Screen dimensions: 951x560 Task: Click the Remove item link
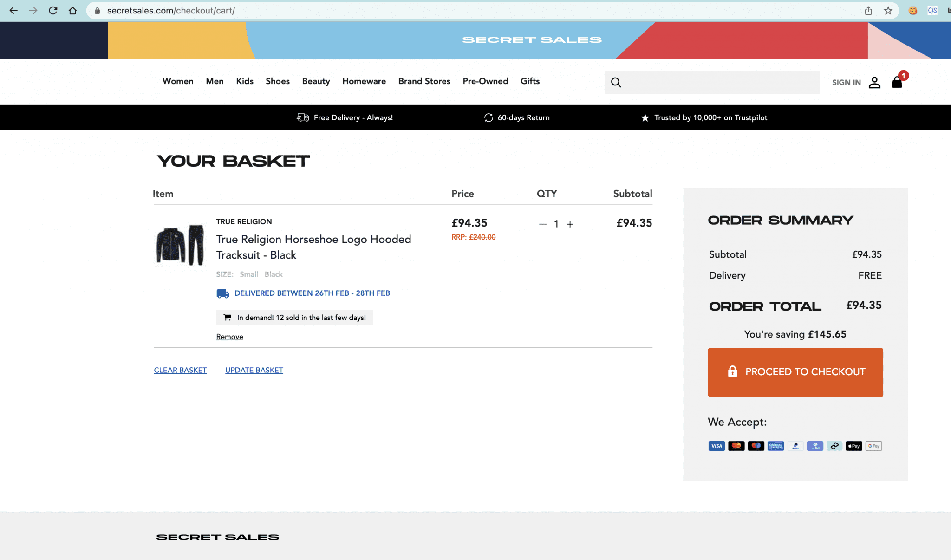229,337
